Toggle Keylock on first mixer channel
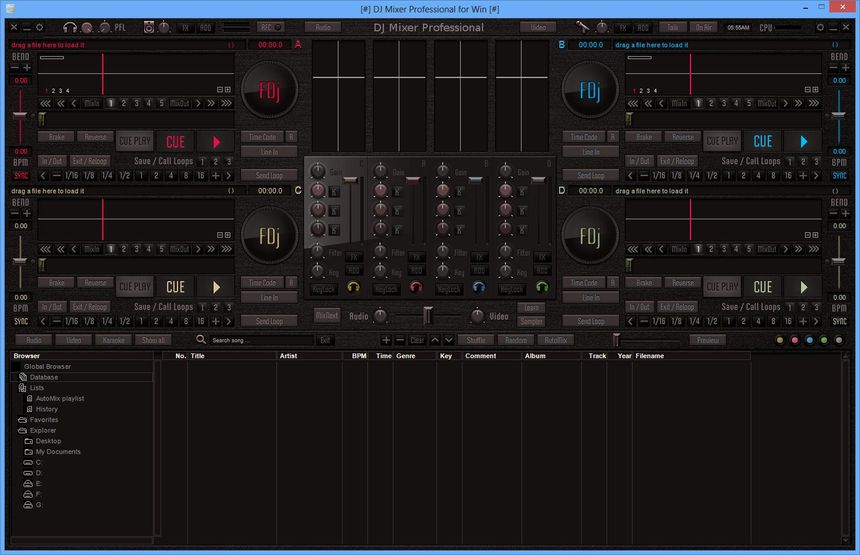Viewport: 860px width, 555px height. 324,289
